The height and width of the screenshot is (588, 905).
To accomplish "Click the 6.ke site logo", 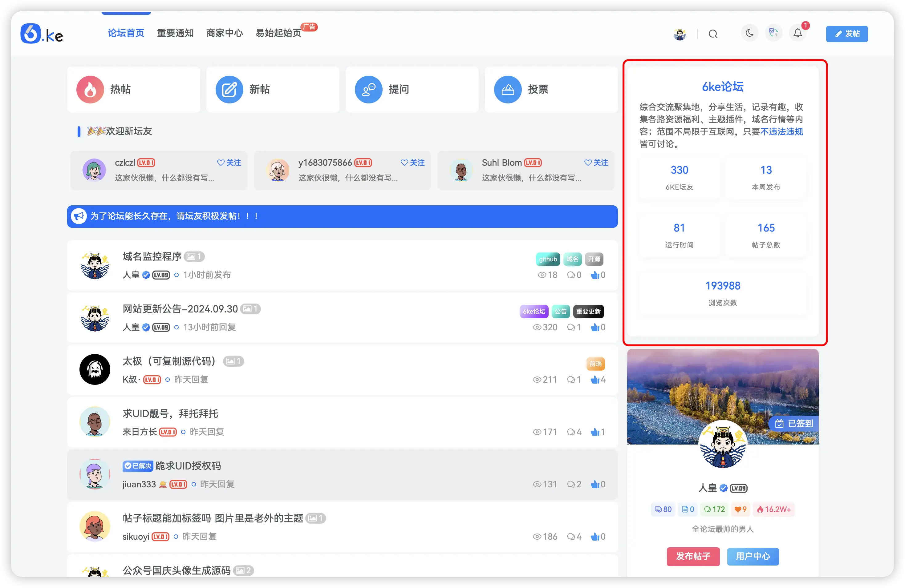I will tap(42, 34).
